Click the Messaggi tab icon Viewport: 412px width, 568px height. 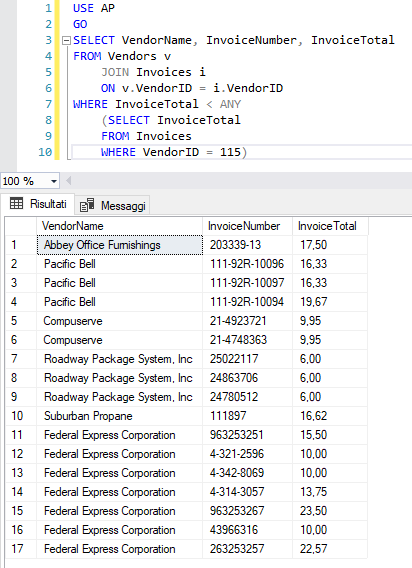(87, 205)
